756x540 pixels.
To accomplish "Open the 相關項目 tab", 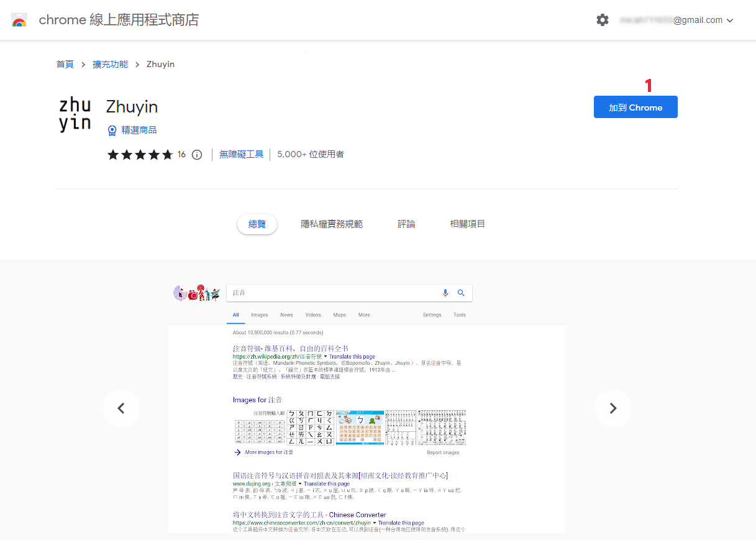I will (468, 224).
